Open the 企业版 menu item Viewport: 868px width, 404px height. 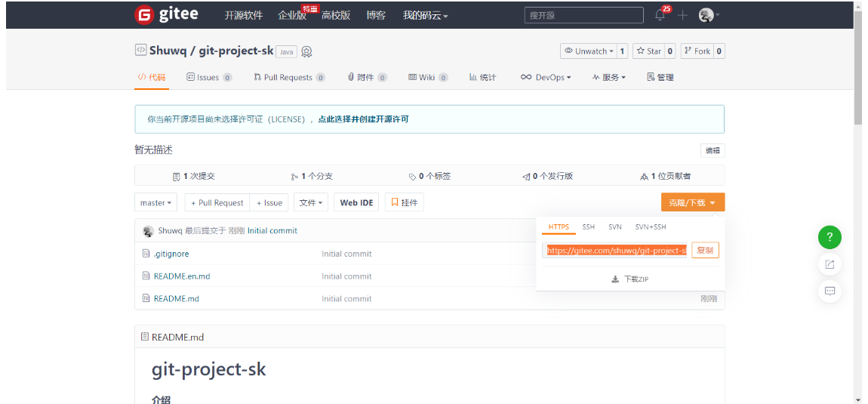tap(292, 16)
